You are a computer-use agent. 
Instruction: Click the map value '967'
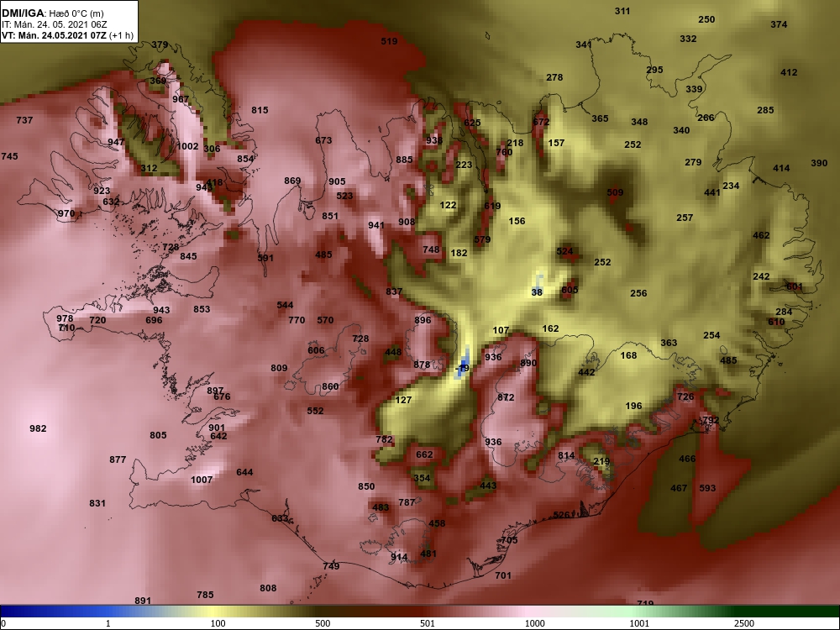pos(181,99)
